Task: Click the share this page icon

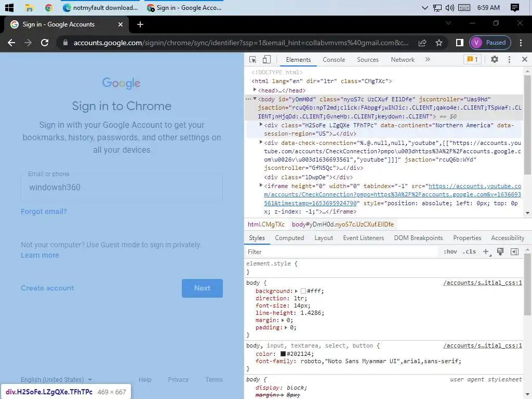Action: point(422,43)
